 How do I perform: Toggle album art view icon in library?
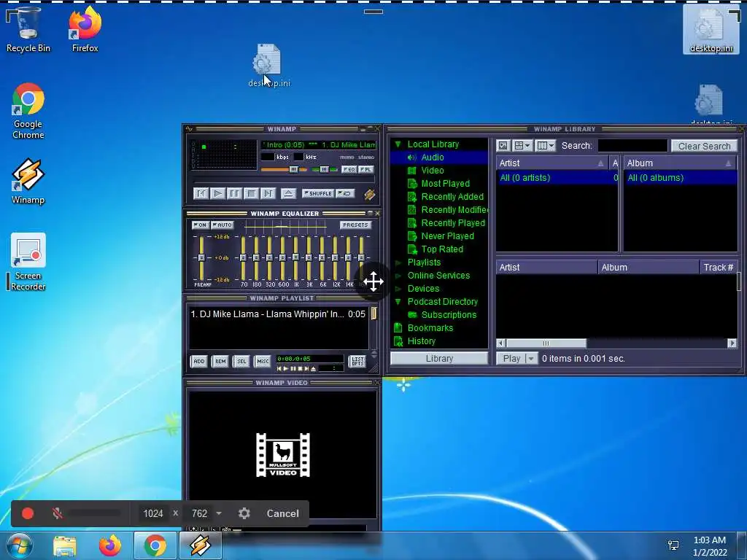click(503, 146)
